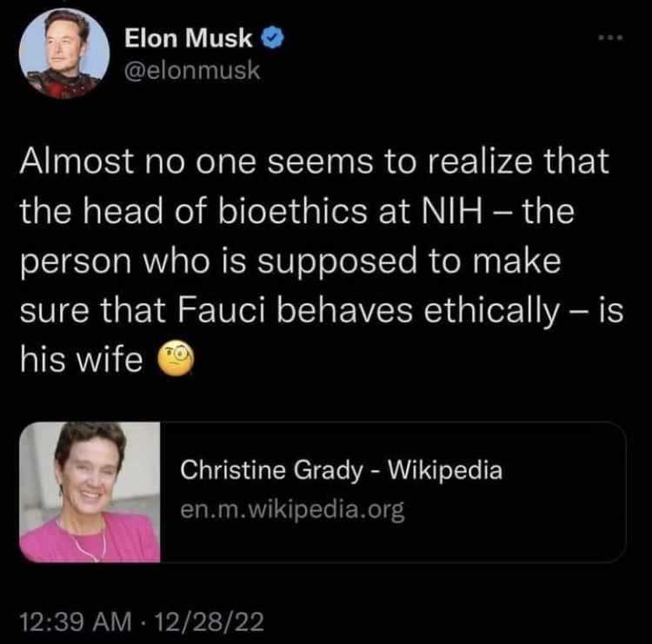Open Christine Grady - Wikipedia card title
The width and height of the screenshot is (652, 644).
(x=342, y=470)
